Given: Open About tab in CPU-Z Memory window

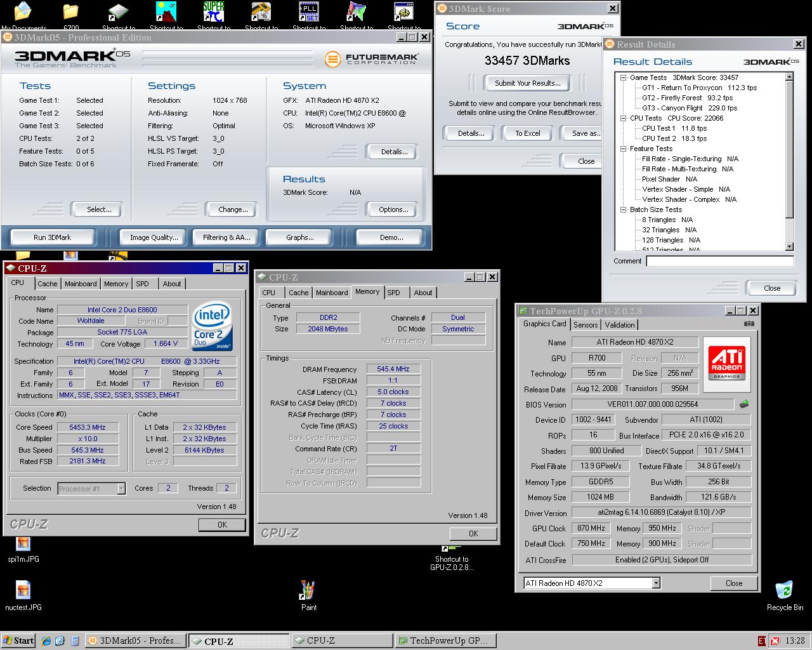Looking at the screenshot, I should coord(423,293).
